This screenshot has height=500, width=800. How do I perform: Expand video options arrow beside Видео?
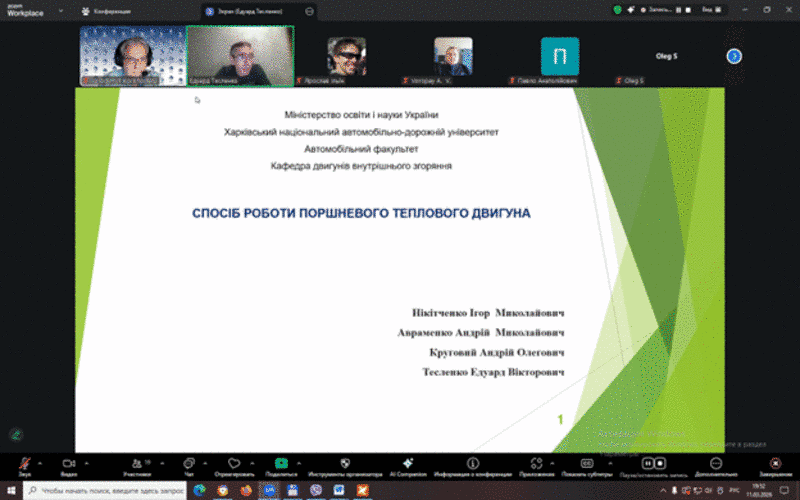coord(87,463)
